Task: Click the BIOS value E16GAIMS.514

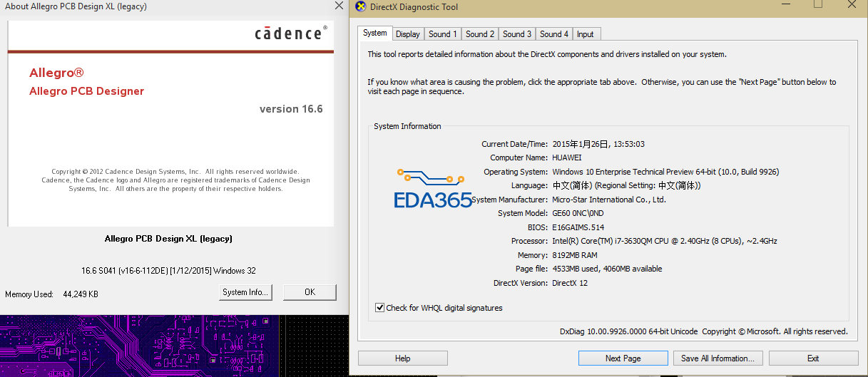Action: tap(578, 227)
